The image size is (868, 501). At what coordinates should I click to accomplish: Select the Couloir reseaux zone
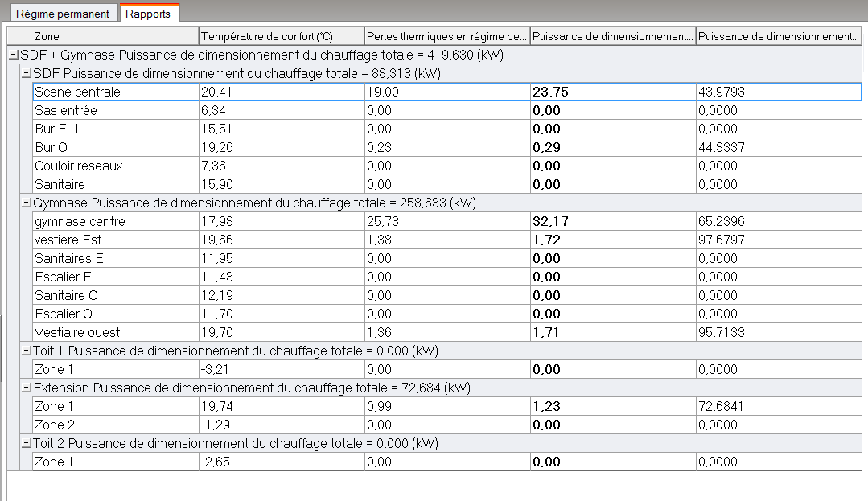pos(78,166)
